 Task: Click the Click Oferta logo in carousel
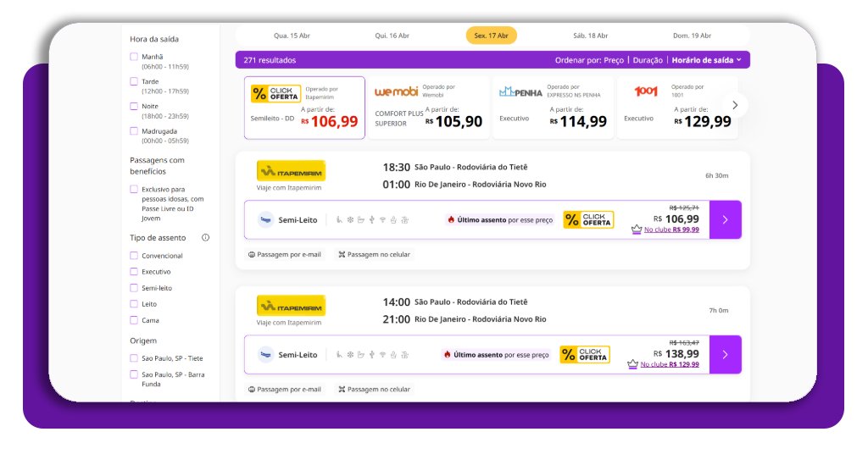point(276,93)
